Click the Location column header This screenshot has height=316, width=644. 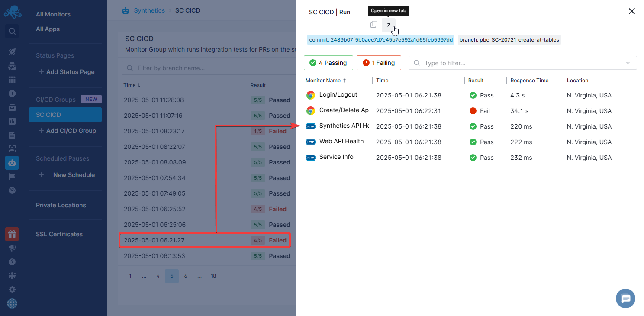pyautogui.click(x=578, y=81)
